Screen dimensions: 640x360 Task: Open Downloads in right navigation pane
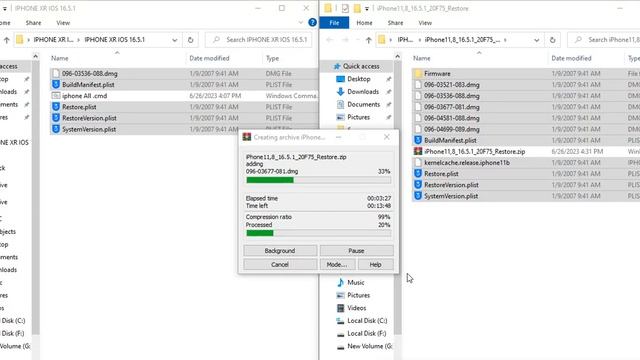pos(362,91)
